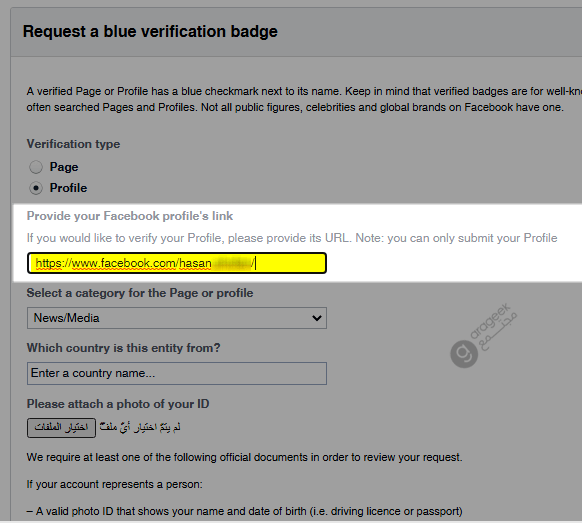Click the 'Request a blue verification badge' heading
Screen dimensions: 582x523
(150, 31)
